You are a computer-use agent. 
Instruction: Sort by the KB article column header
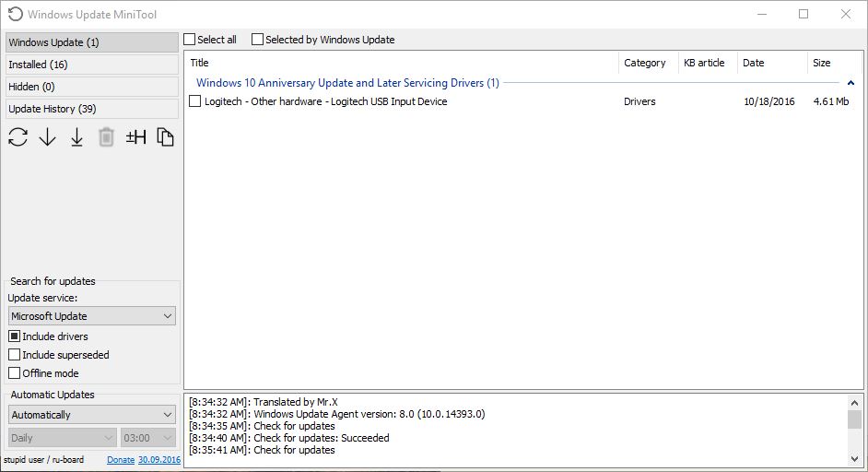click(x=708, y=63)
